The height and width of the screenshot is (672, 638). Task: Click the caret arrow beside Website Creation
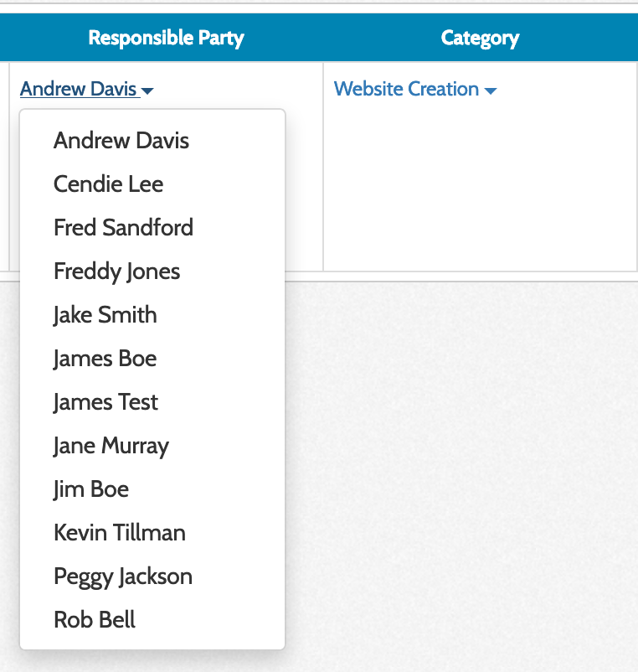click(x=491, y=90)
